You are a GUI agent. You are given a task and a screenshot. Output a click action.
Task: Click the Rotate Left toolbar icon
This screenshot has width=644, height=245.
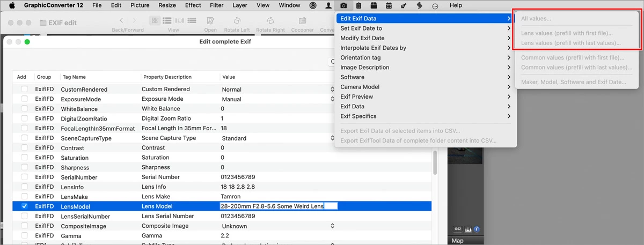point(237,21)
